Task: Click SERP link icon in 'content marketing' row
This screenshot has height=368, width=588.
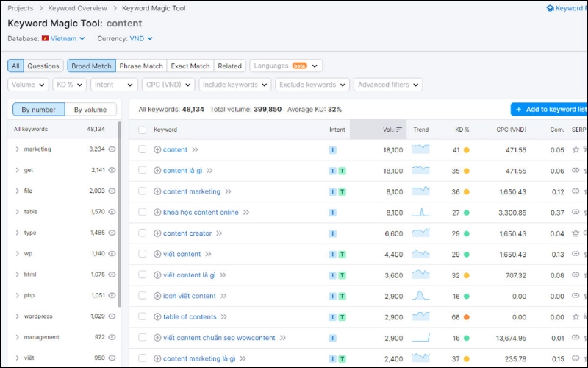Action: pos(576,191)
